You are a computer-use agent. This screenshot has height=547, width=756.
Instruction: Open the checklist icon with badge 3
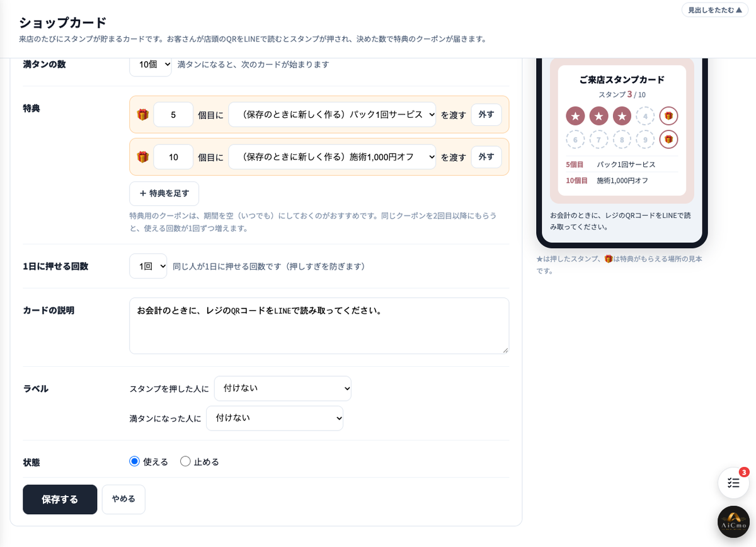[x=733, y=483]
